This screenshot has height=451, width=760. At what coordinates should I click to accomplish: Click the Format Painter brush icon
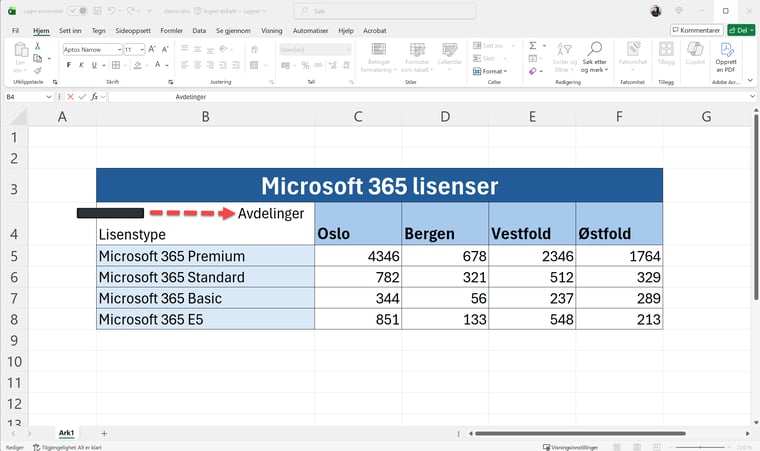tap(37, 71)
